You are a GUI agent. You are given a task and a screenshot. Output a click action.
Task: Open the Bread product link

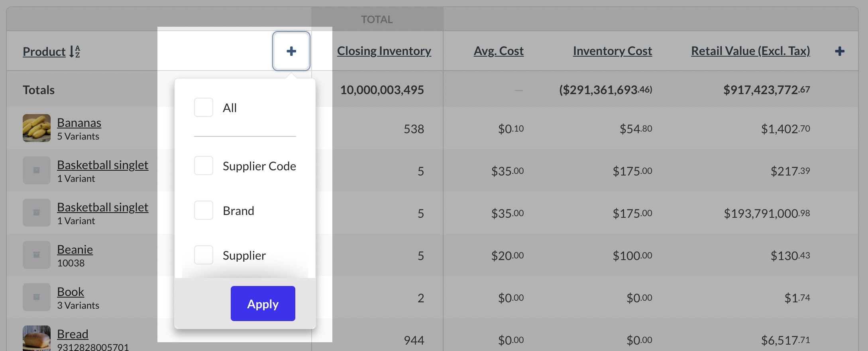coord(73,334)
